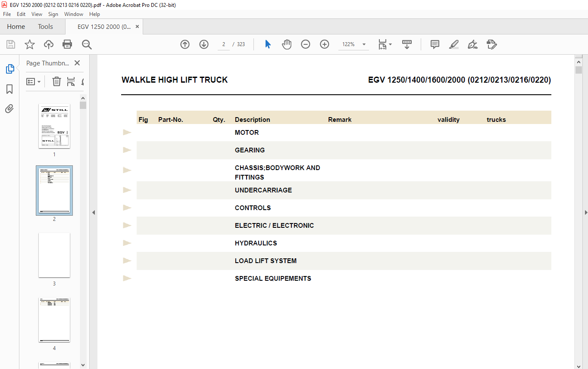This screenshot has height=369, width=588.
Task: Expand CHASSIS;BODYWORK AND FITTINGS arrow
Action: coord(127,170)
